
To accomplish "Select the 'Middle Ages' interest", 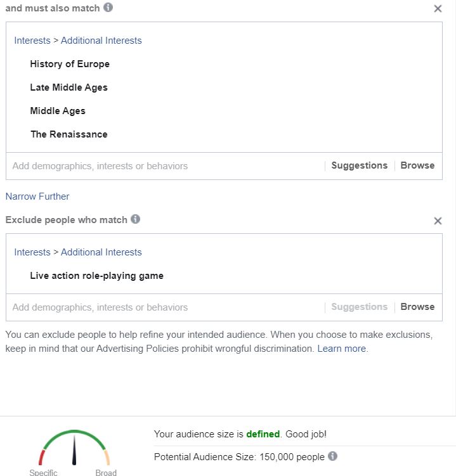I will [x=58, y=111].
